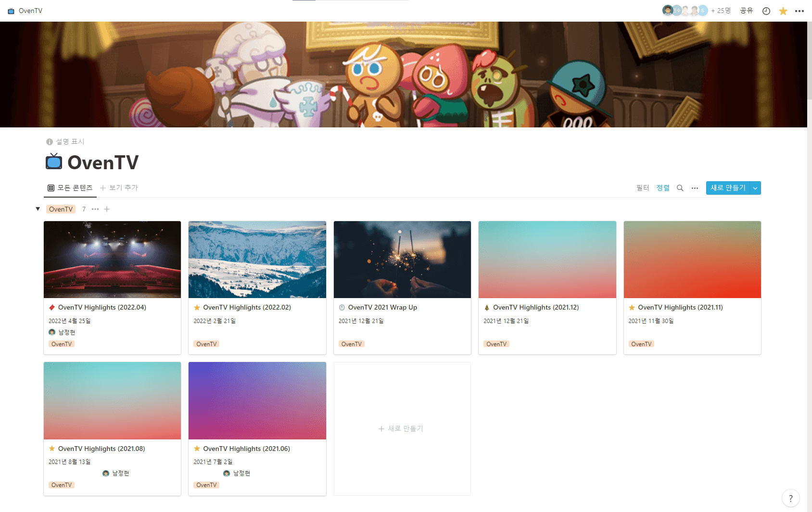Screen dimensions: 812x512
Task: Click date 2021년 7월 2일
Action: point(213,462)
